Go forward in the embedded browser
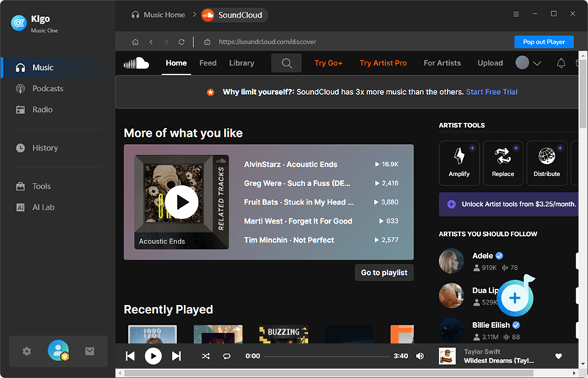Image resolution: width=588 pixels, height=378 pixels. pos(167,42)
